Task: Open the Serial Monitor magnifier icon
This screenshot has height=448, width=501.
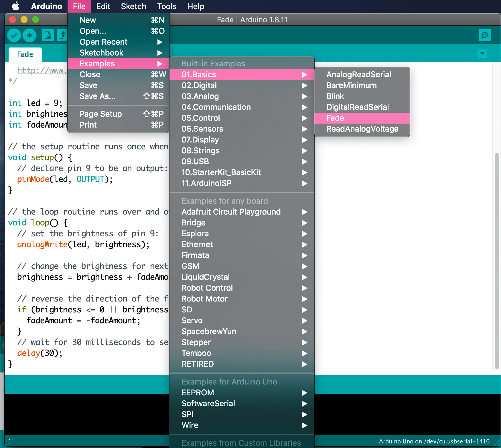Action: click(x=485, y=35)
